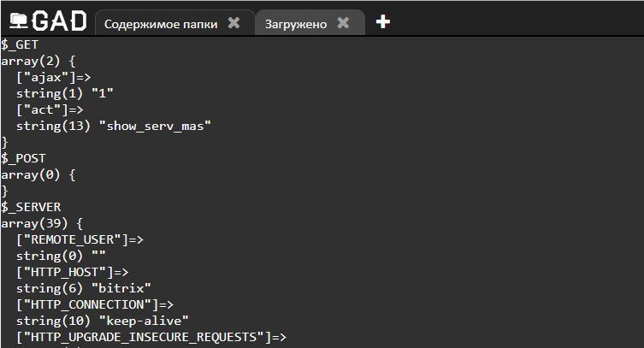
Task: Click the ["ajax"] key line
Action: 53,77
